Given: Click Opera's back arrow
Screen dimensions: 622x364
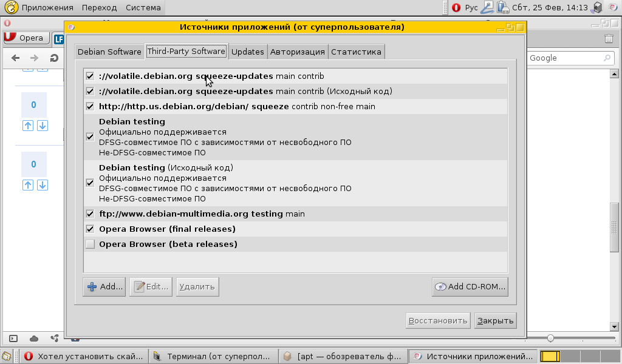Looking at the screenshot, I should [15, 58].
